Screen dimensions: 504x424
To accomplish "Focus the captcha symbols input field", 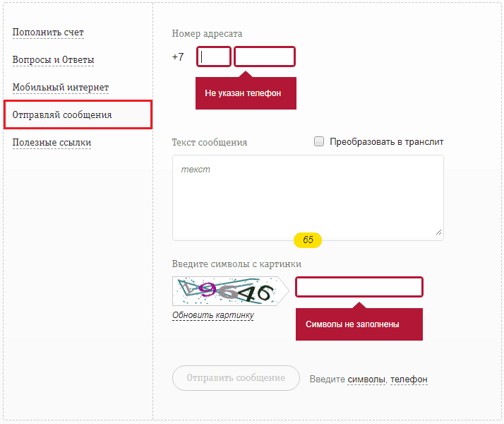I will [x=359, y=287].
